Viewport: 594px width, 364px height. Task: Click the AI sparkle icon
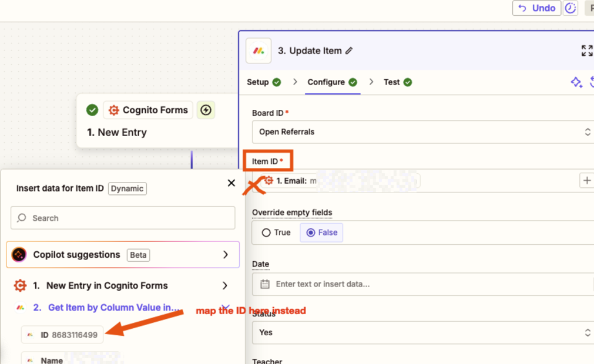[x=576, y=82]
